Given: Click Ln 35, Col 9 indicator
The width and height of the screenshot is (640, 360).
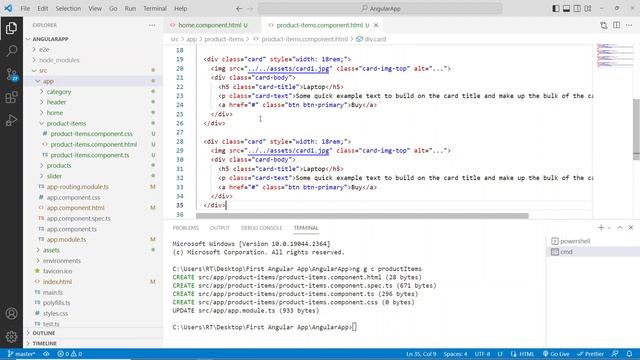Looking at the screenshot, I should pos(421,354).
